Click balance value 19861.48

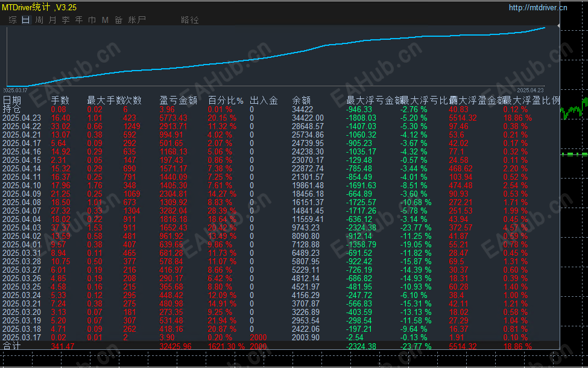click(308, 185)
